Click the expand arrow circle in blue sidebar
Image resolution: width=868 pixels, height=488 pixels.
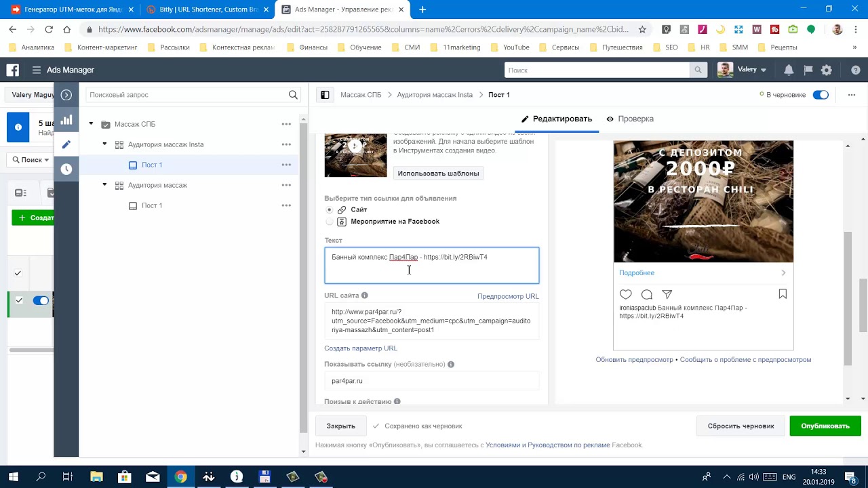tap(66, 95)
